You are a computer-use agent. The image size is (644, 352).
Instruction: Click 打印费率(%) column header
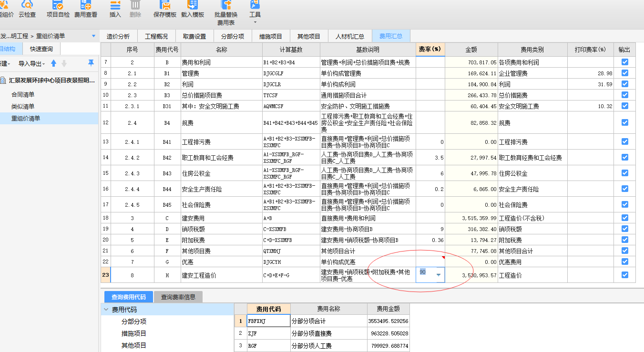(590, 50)
